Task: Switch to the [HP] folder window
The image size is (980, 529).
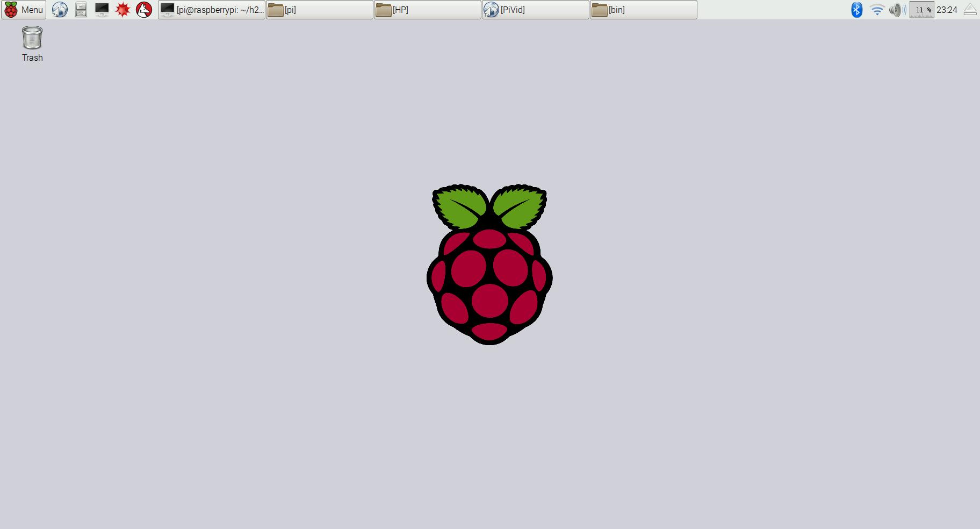Action: click(x=428, y=10)
